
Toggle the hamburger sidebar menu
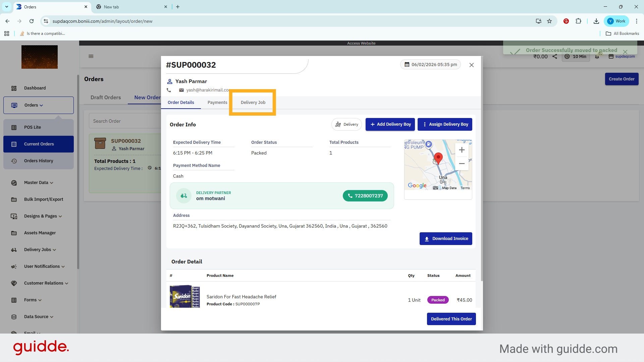pyautogui.click(x=91, y=56)
